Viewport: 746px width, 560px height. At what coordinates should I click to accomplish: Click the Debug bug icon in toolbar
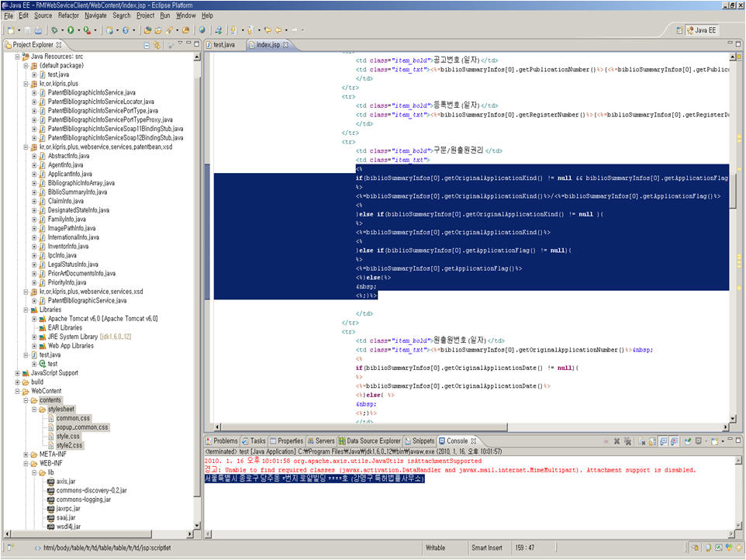[54, 30]
